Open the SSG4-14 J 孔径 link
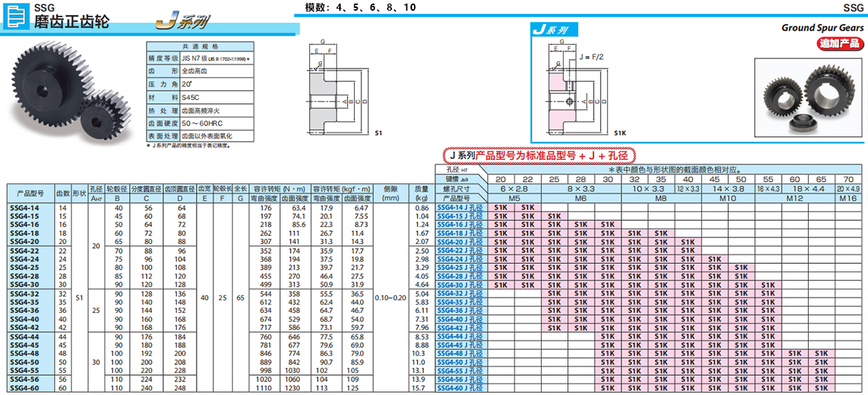Screen dimensions: 868x395 coord(460,207)
